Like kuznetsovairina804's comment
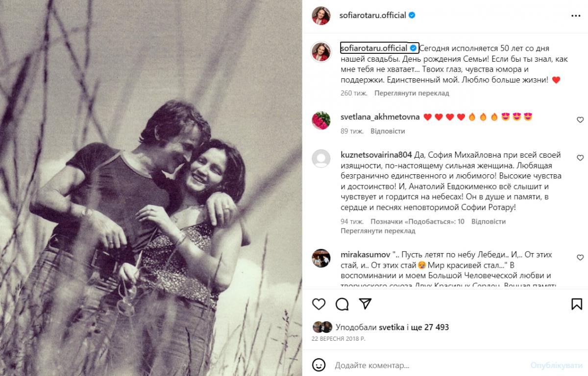 point(580,158)
